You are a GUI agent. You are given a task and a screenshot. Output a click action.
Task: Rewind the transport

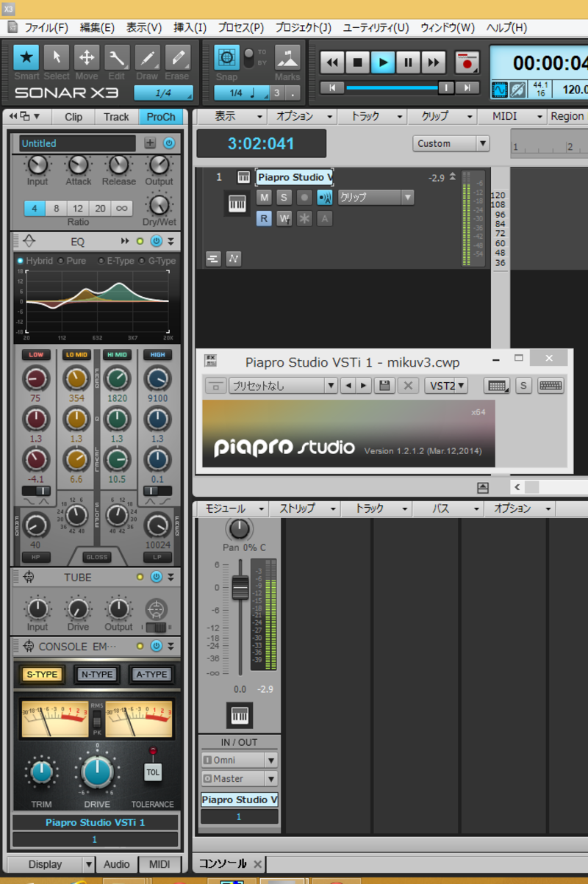tap(332, 62)
